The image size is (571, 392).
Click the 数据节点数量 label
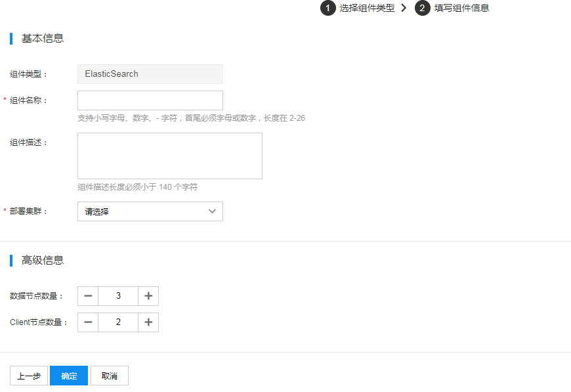[x=36, y=296]
